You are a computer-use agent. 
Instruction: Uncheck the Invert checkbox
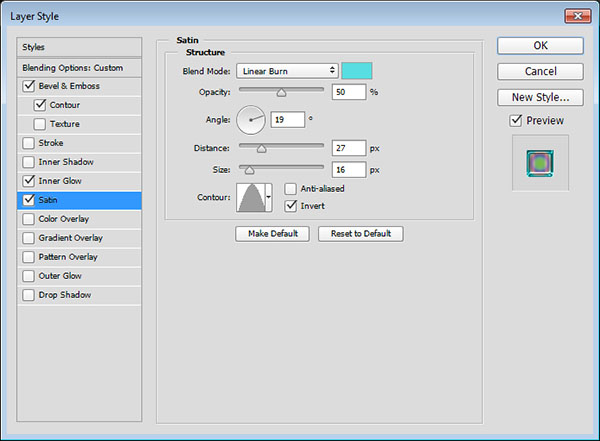(291, 206)
